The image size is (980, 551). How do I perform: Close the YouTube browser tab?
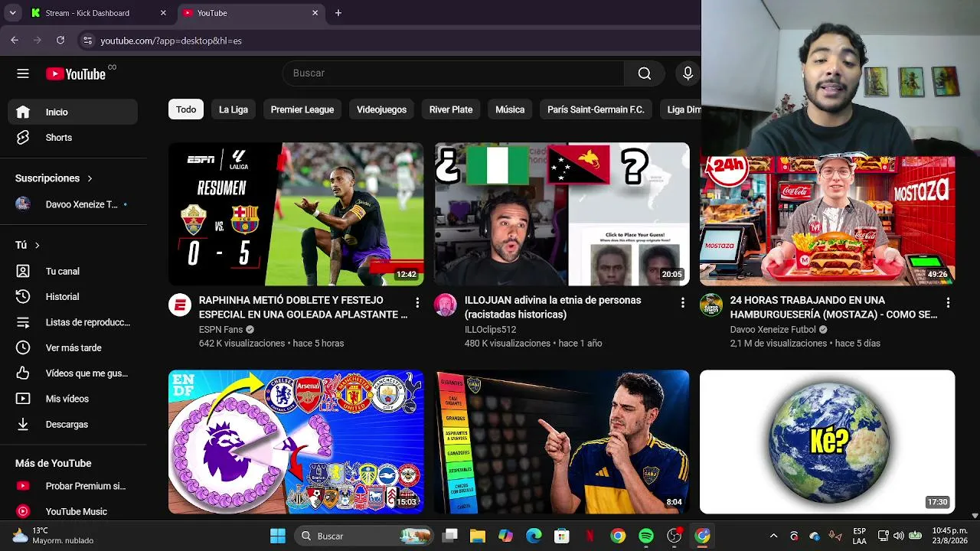(x=315, y=13)
